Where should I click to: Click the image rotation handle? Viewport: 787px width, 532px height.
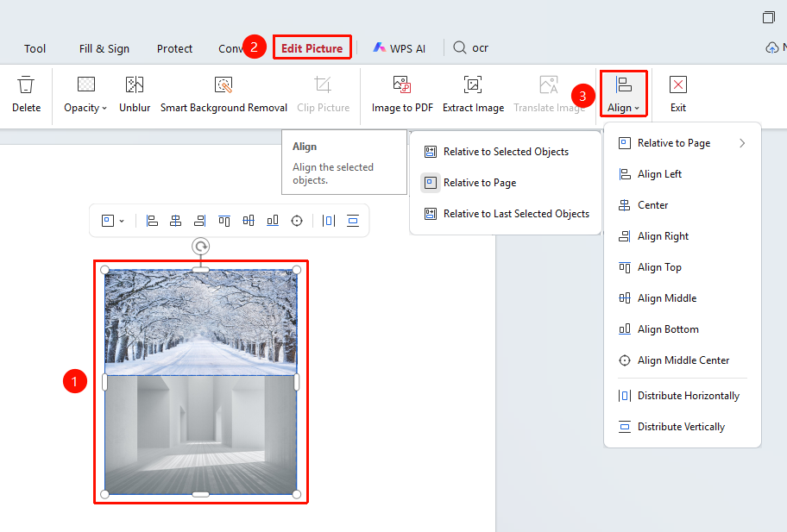click(x=201, y=247)
